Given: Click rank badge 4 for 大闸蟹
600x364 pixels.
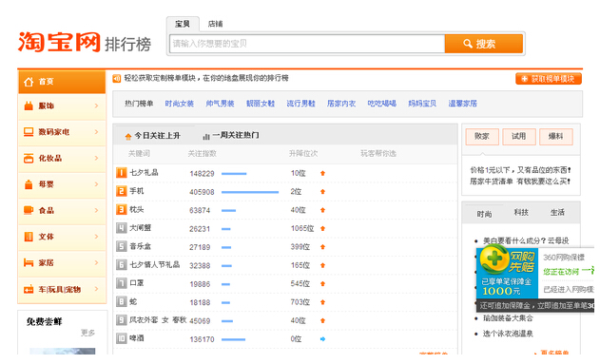Looking at the screenshot, I should pos(122,228).
